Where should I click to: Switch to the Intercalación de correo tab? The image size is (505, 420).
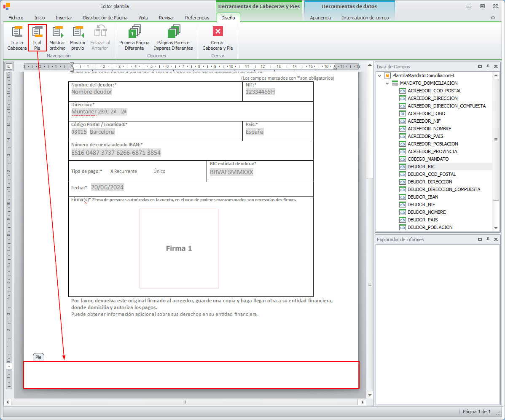(x=365, y=18)
